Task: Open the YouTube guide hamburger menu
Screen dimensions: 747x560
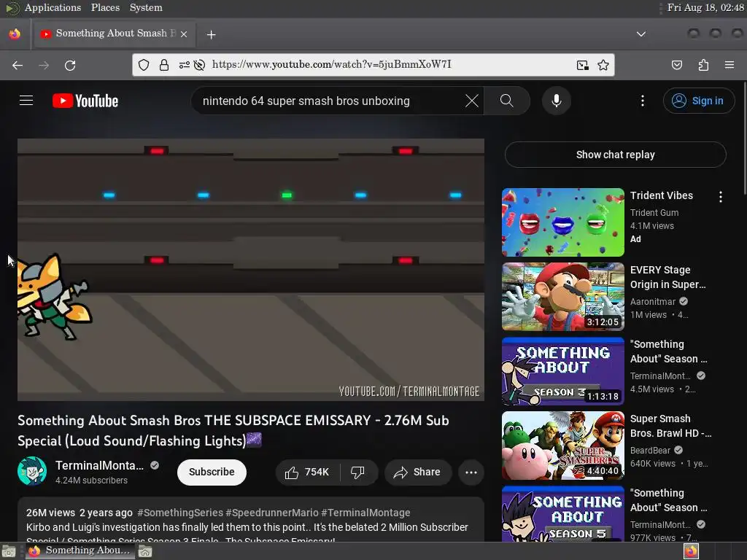Action: click(x=26, y=101)
